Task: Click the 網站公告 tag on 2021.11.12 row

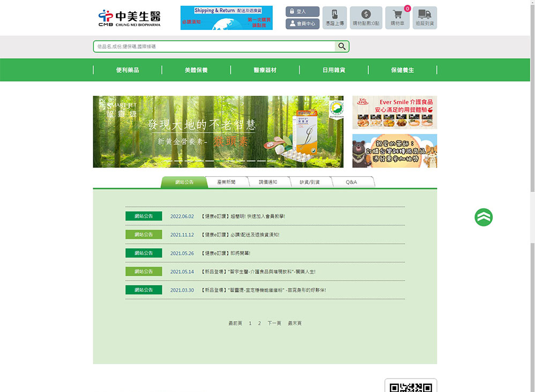Action: click(x=144, y=235)
